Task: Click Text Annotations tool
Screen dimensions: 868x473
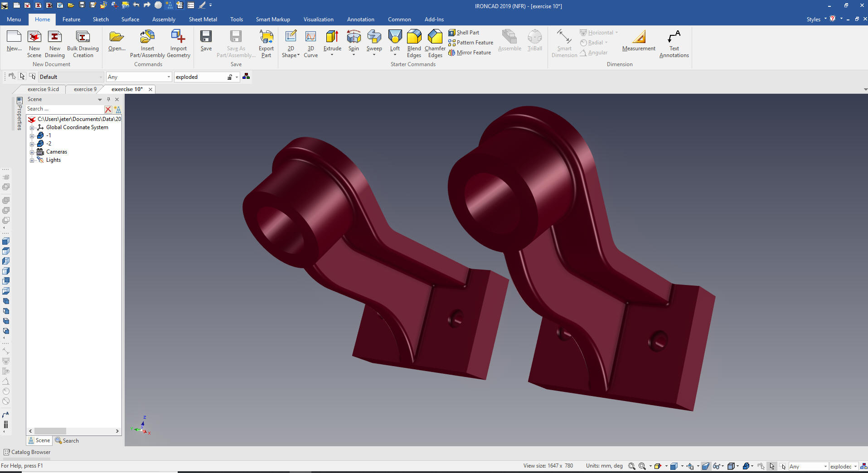Action: [x=674, y=43]
